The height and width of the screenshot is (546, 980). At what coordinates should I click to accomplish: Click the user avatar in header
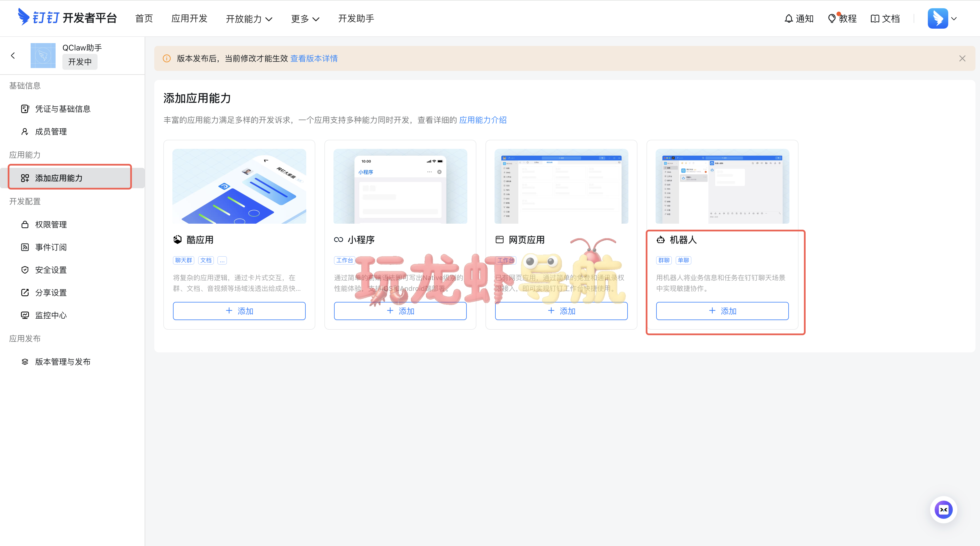coord(937,18)
